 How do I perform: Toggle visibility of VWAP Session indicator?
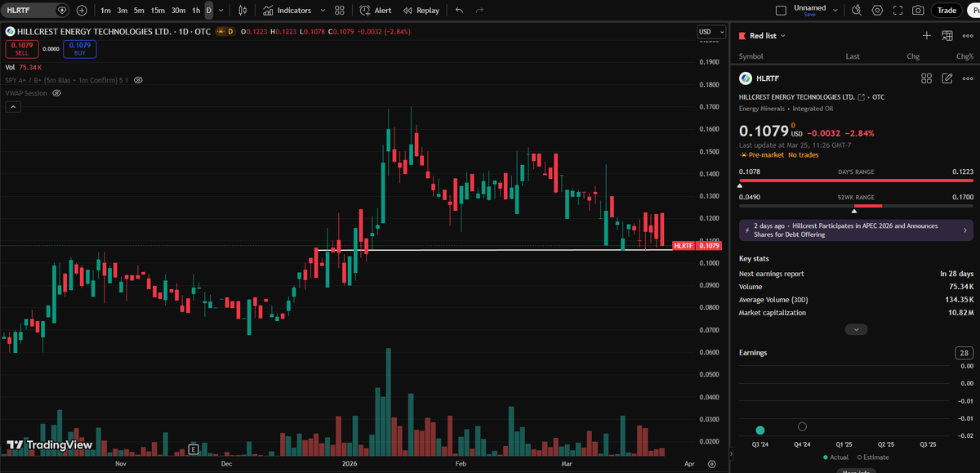[x=56, y=93]
